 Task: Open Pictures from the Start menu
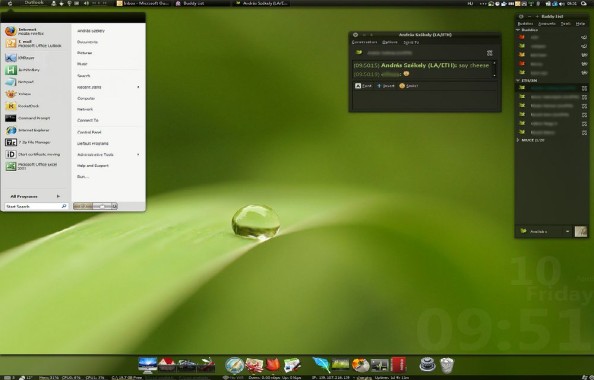84,53
